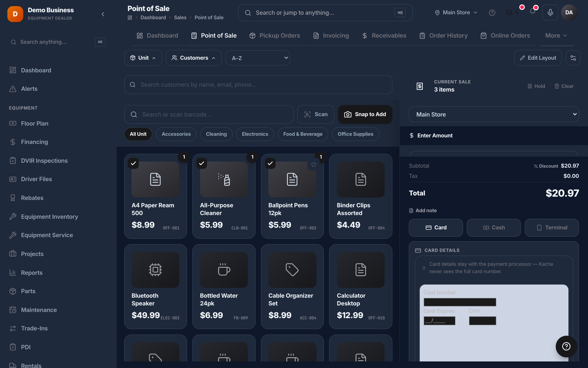
Task: Open the A–Z sort dropdown
Action: point(257,58)
